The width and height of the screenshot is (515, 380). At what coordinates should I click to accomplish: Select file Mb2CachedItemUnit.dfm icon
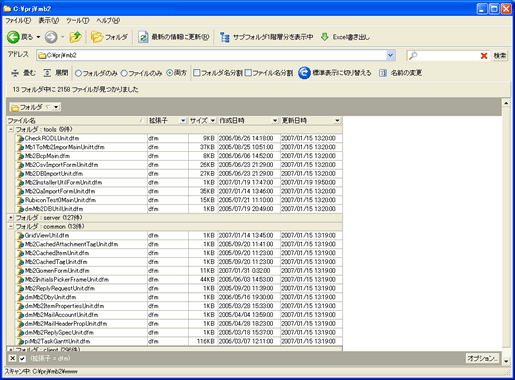tap(21, 253)
